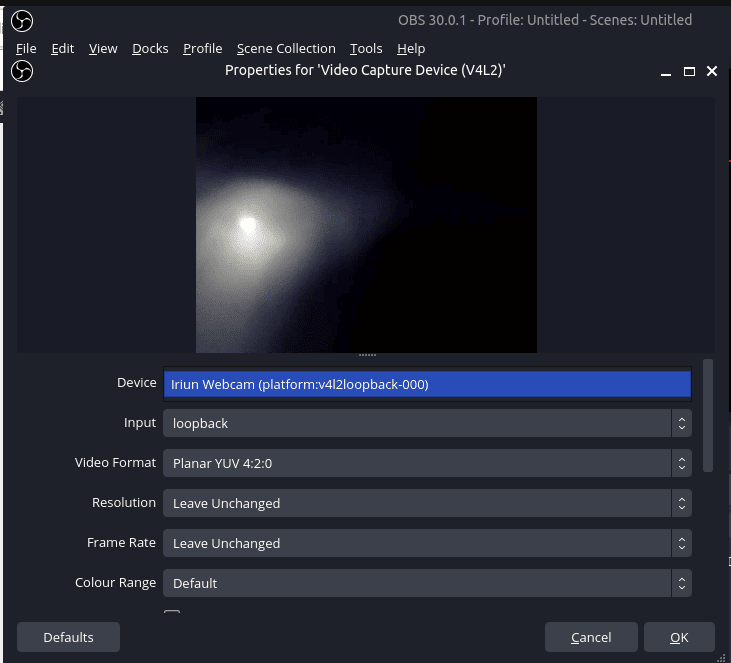Screen dimensions: 731x663
Task: Click the dialog resize grip corner
Action: [x=721, y=658]
